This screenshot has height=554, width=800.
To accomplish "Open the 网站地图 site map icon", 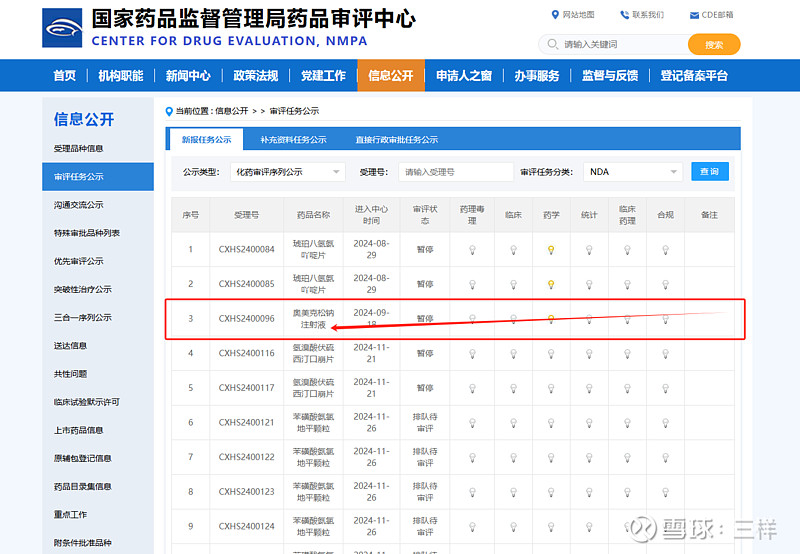I will click(556, 14).
